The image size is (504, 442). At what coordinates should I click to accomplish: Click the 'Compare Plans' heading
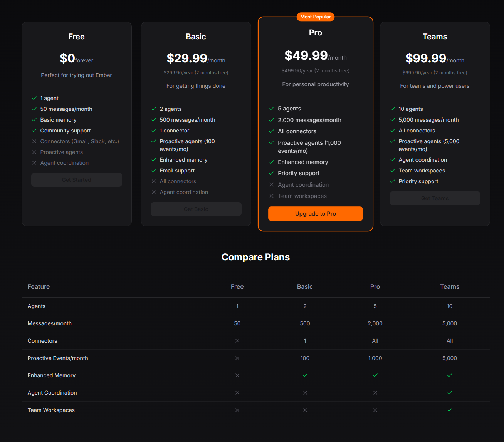coord(255,257)
